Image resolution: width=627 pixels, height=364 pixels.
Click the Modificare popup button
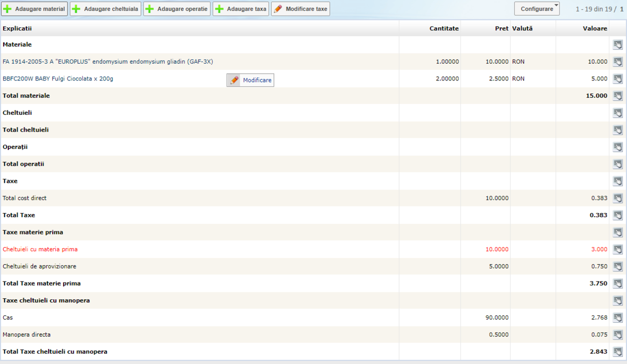(250, 80)
